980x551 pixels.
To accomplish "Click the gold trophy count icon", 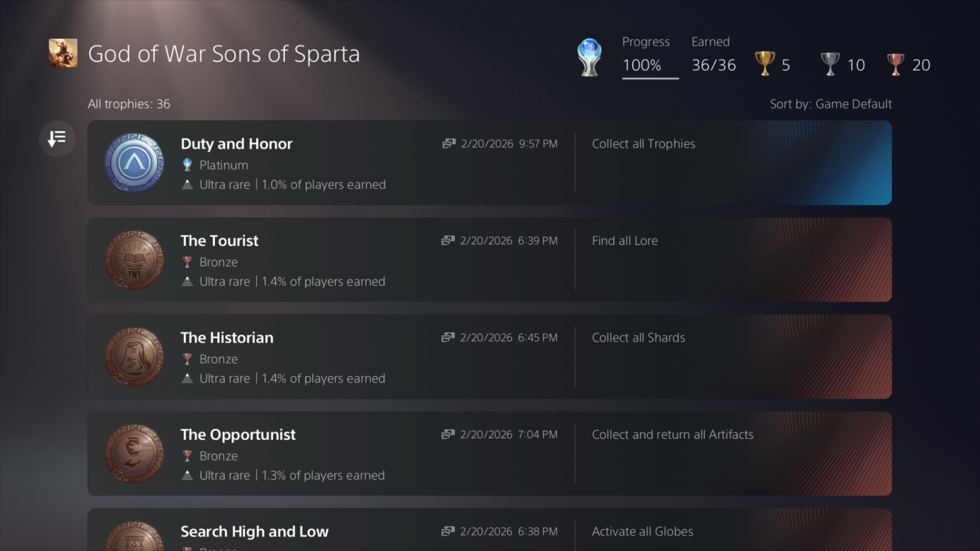I will [764, 64].
